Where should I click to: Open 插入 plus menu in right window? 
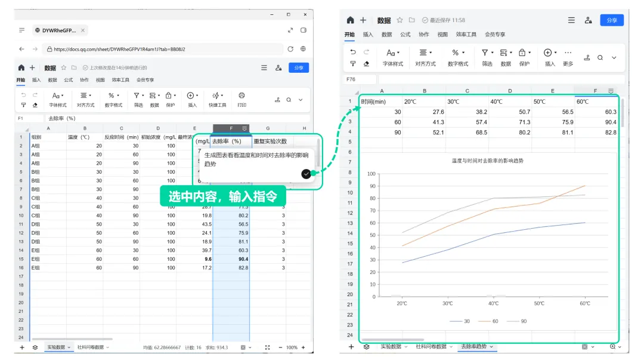coord(550,57)
